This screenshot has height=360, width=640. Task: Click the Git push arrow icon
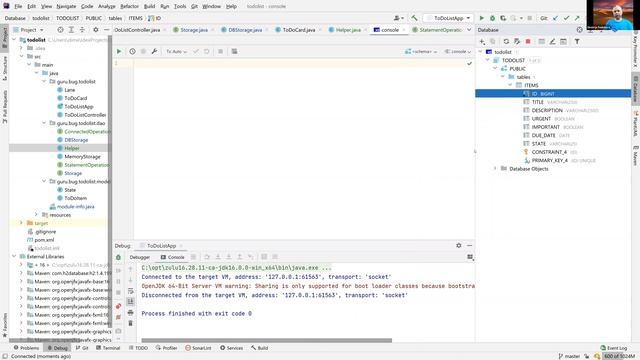click(x=577, y=18)
